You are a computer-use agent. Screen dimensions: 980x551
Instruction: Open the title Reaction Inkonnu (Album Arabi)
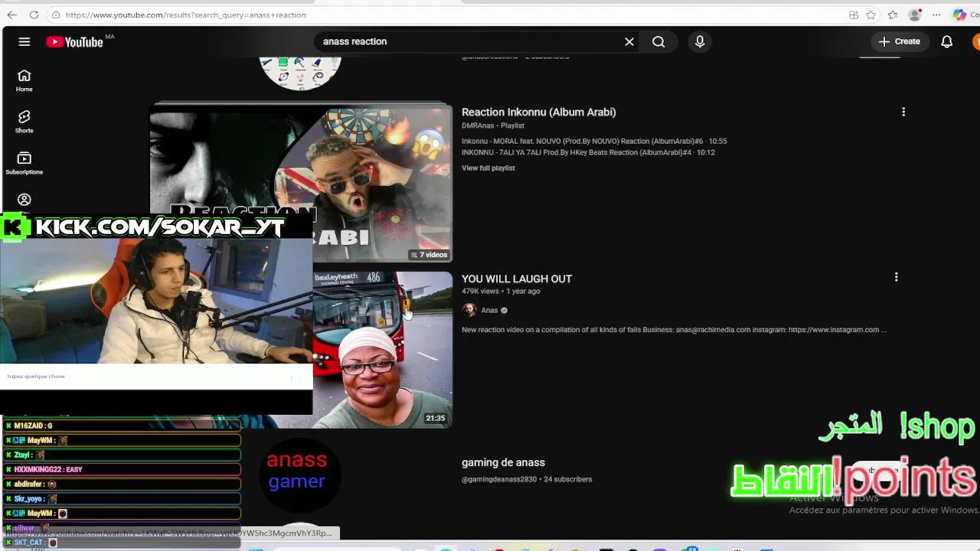(538, 112)
